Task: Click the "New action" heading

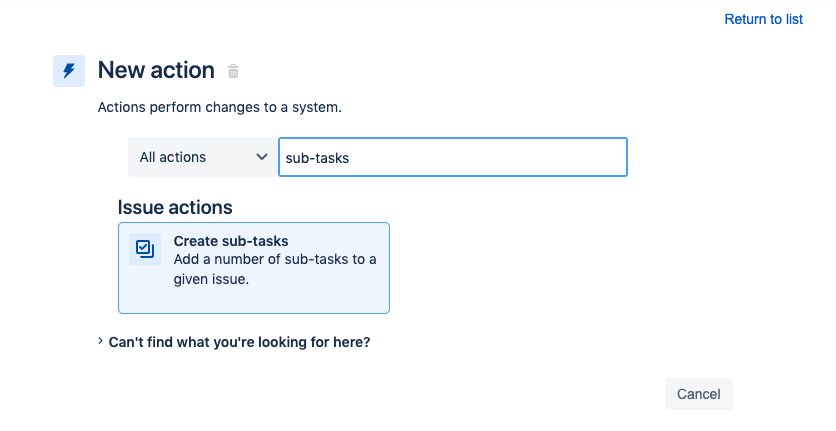Action: tap(156, 71)
